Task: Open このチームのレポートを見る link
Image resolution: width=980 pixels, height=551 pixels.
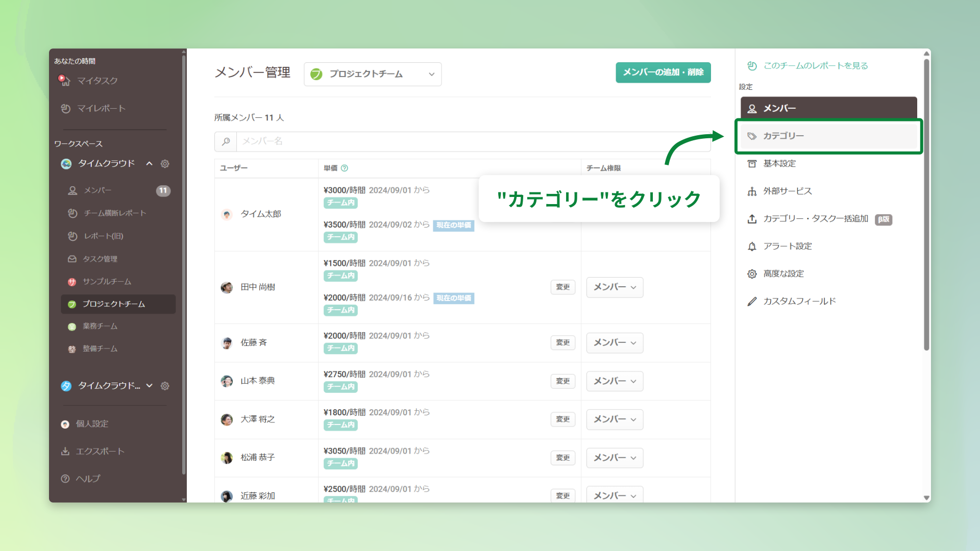Action: click(x=815, y=66)
